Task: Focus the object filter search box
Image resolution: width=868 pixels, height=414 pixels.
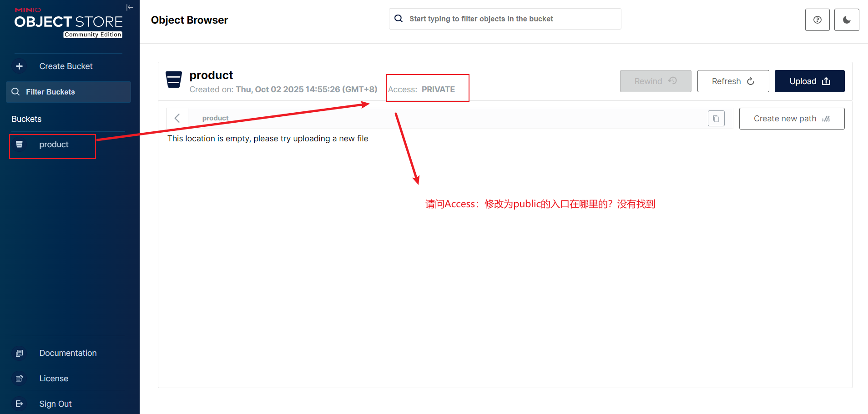Action: [505, 19]
